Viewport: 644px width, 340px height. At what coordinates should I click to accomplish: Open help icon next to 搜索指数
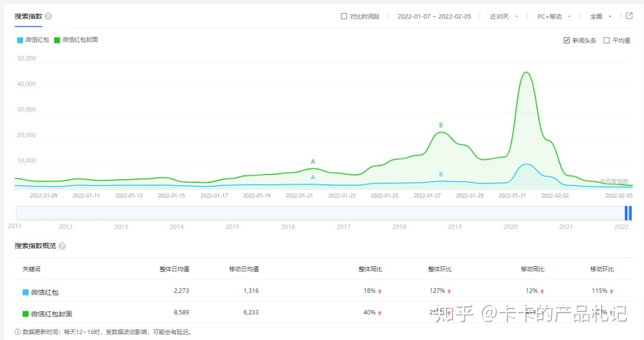point(48,17)
